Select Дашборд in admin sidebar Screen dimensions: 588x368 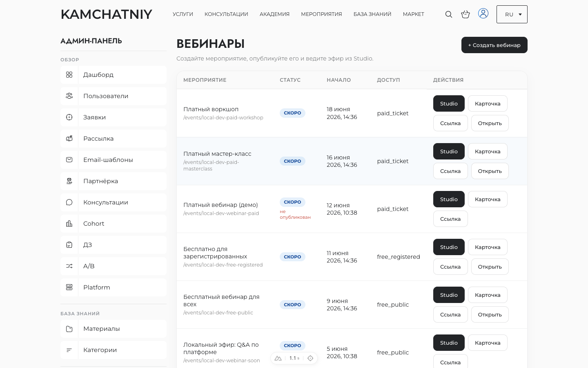[x=114, y=75]
